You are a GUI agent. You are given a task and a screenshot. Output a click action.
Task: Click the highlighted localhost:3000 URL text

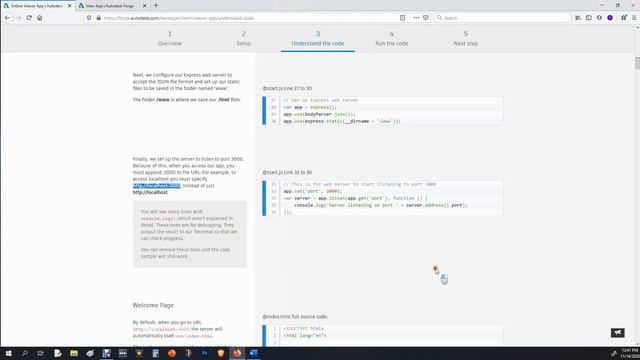(156, 186)
